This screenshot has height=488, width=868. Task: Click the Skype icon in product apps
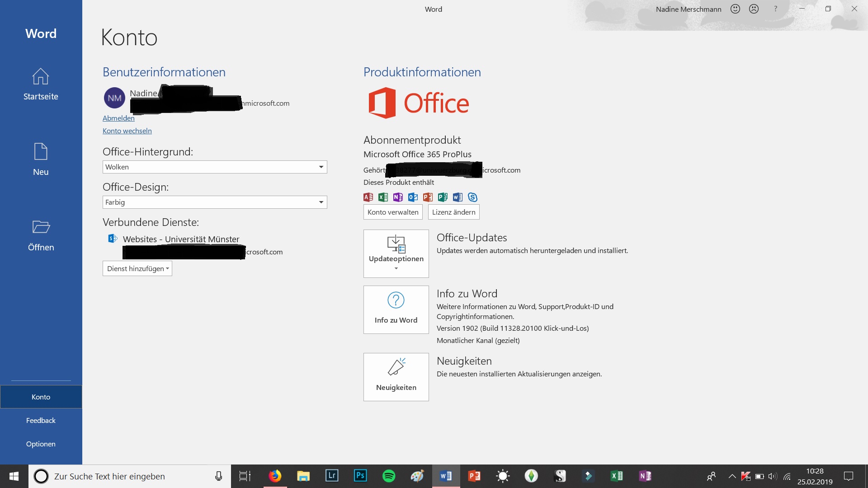tap(472, 197)
